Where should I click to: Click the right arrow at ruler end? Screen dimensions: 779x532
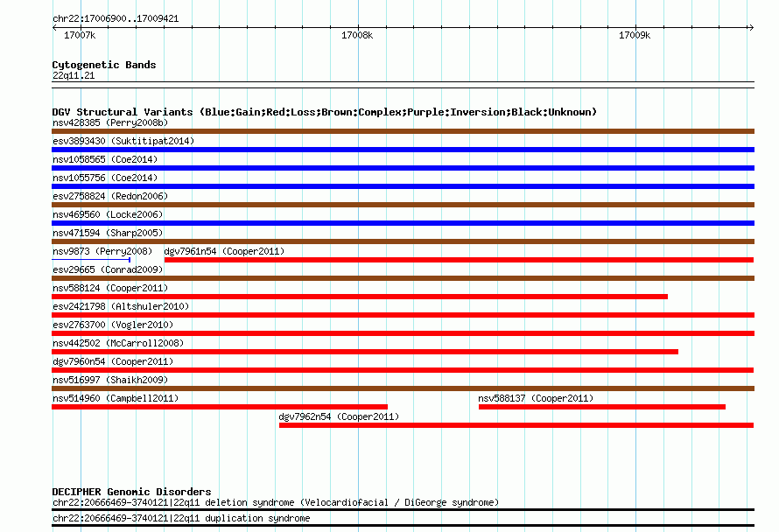(x=751, y=27)
